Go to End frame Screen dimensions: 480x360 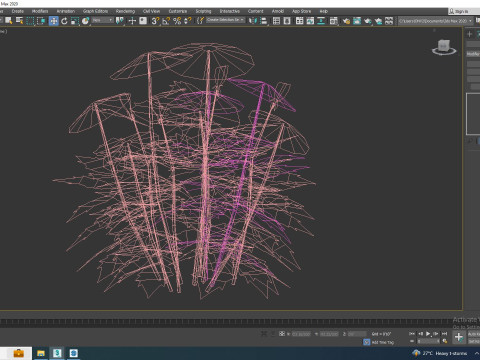tap(444, 333)
